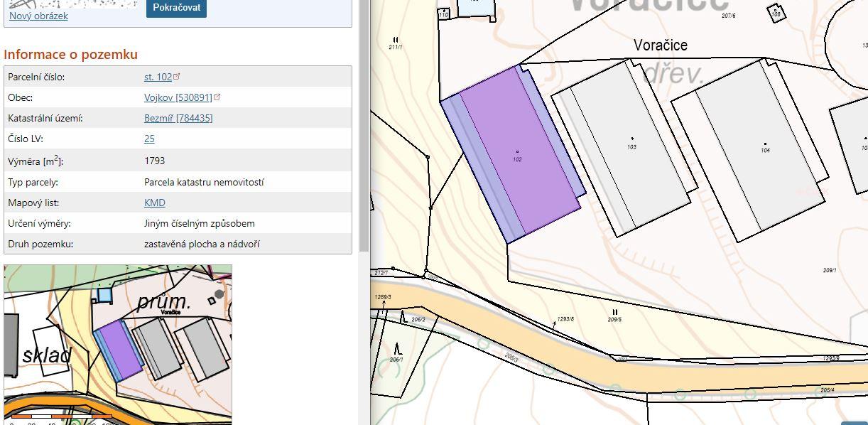Select building parcel 103 on the map

(631, 147)
